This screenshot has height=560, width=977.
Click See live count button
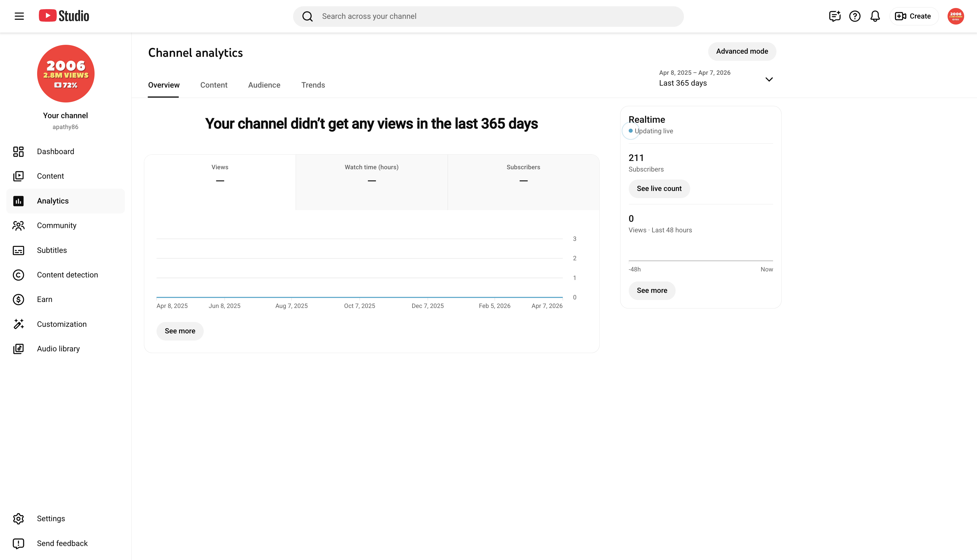[659, 189]
